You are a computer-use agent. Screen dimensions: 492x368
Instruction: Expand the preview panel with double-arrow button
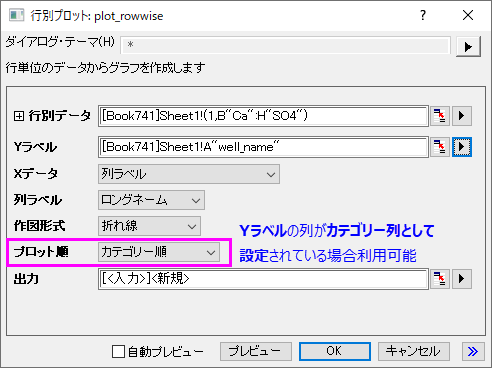(473, 351)
